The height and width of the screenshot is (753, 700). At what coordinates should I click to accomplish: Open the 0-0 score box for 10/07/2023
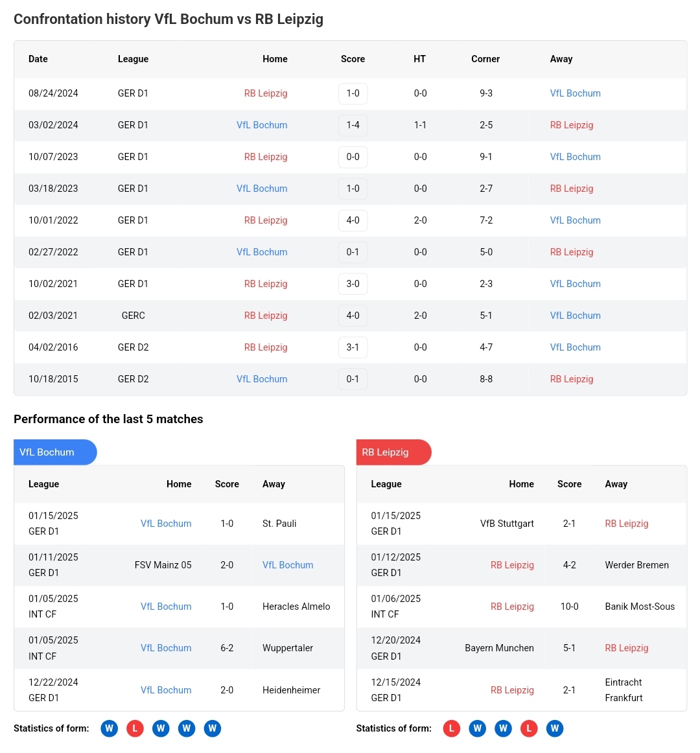point(353,157)
